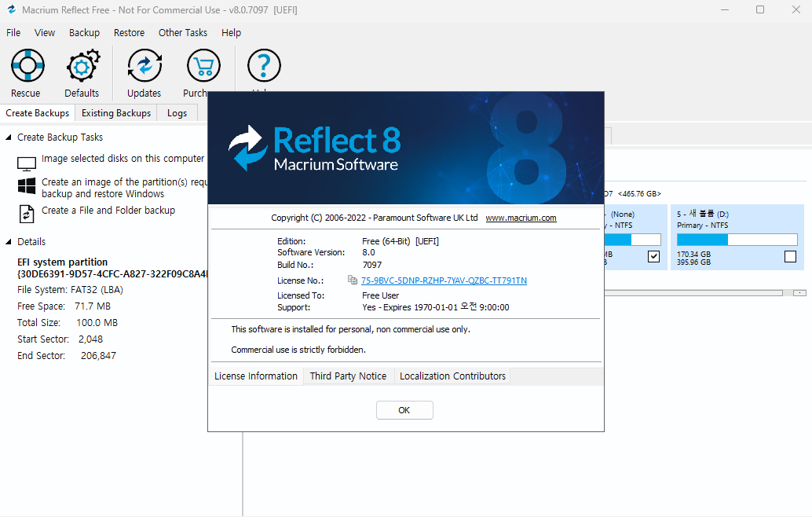Viewport: 812px width, 517px height.
Task: Open the Backup menu
Action: click(84, 33)
